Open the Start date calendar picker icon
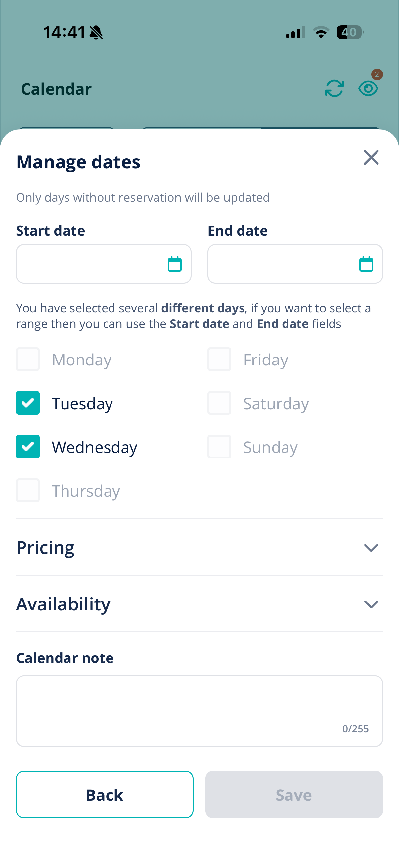399x868 pixels. (174, 264)
